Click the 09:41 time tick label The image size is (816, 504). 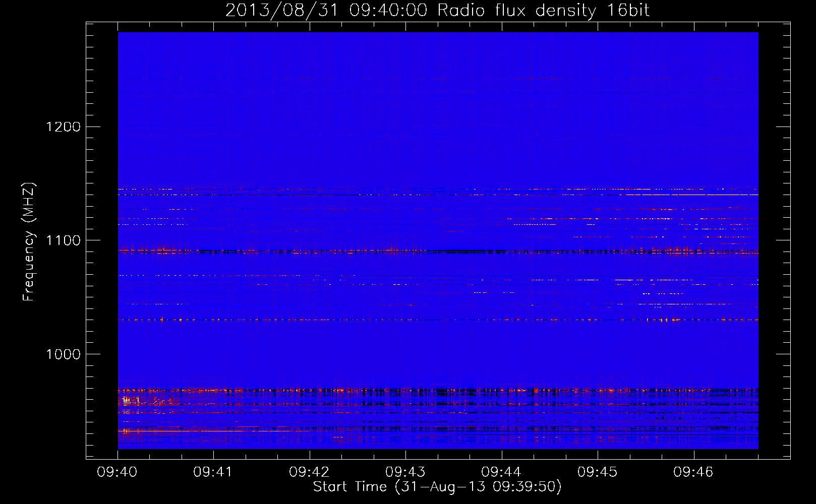point(213,472)
